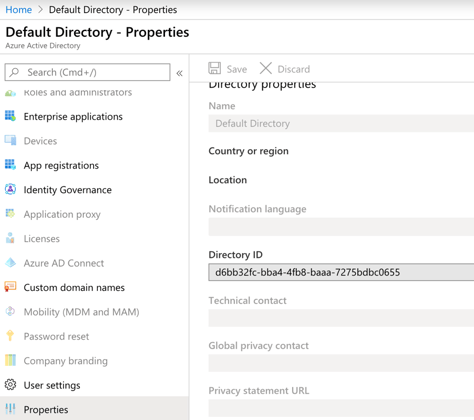Click the Directory ID label
Image resolution: width=474 pixels, height=420 pixels.
[x=235, y=255]
